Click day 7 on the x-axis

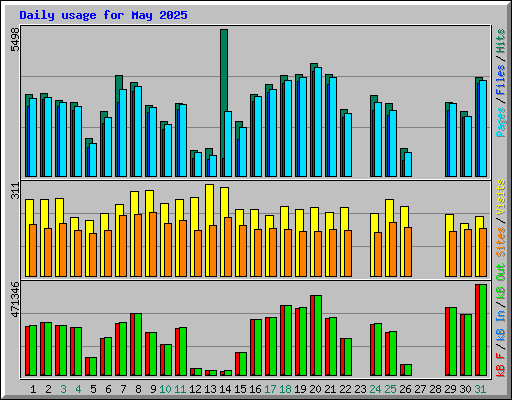click(x=123, y=389)
